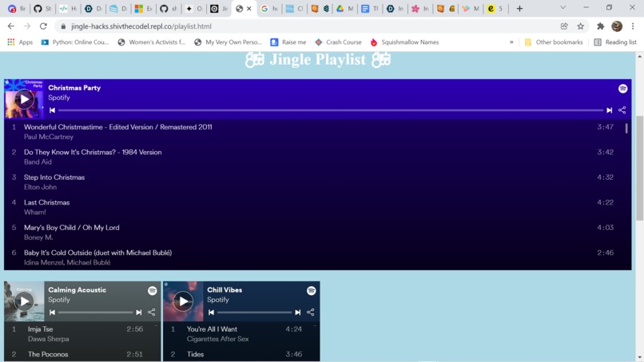644x362 pixels.
Task: Open the Chrome profile avatar
Action: click(617, 26)
